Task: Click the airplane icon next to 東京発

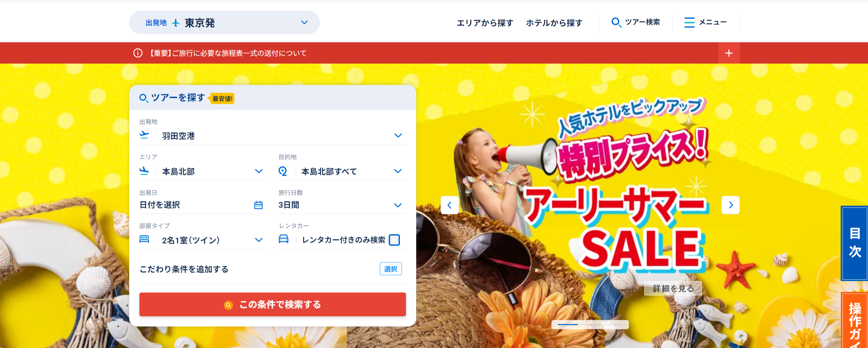Action: pos(176,23)
